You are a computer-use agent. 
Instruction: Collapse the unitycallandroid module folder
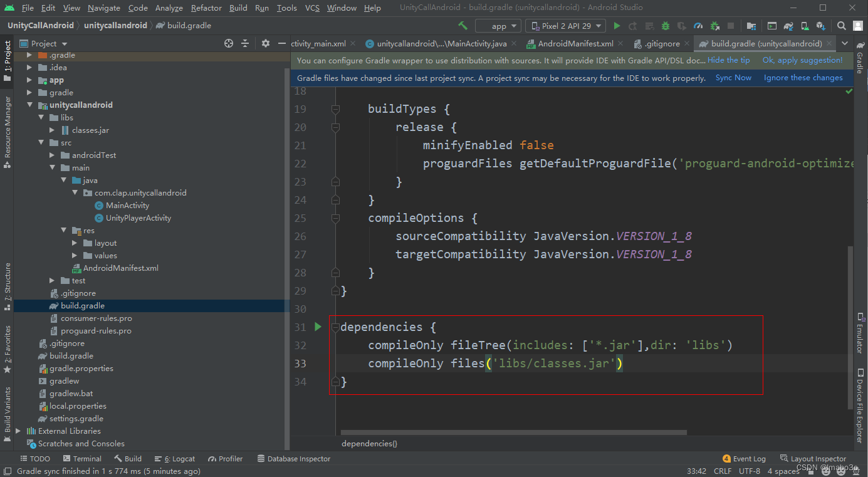coord(29,105)
